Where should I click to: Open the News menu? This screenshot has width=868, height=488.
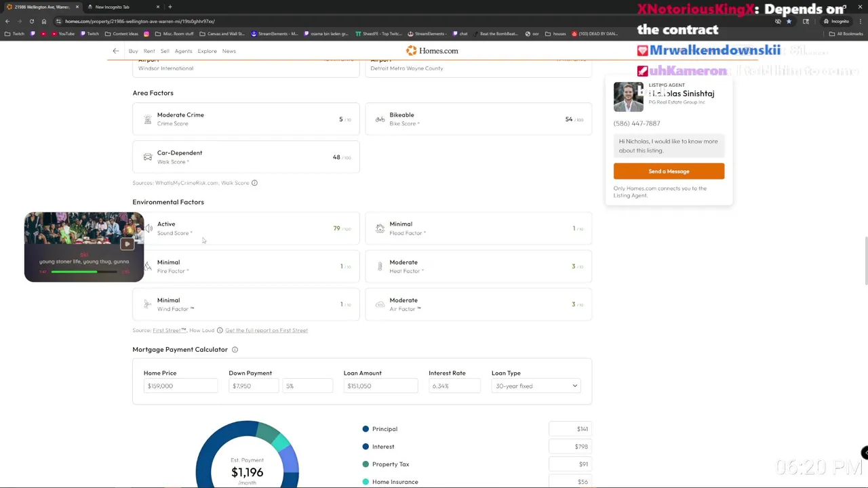pyautogui.click(x=229, y=51)
